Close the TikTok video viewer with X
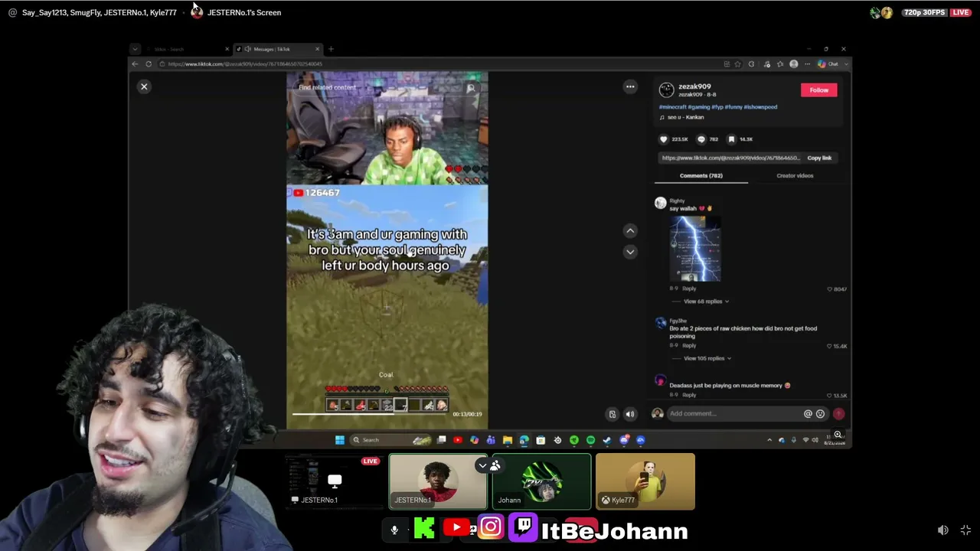The height and width of the screenshot is (551, 980). [144, 86]
